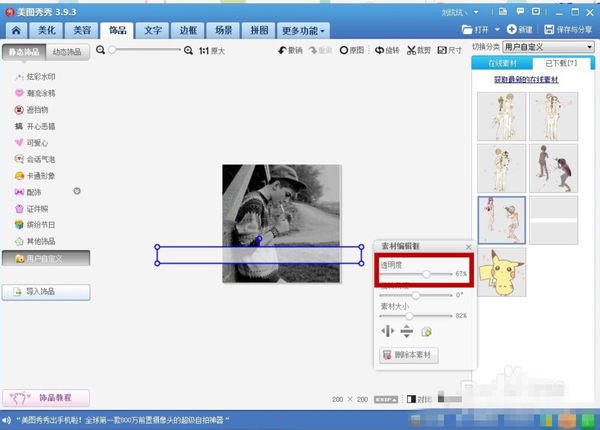Screen dimensions: 600x430
Task: Click the delete this material (删除本素材) button
Action: pos(409,355)
